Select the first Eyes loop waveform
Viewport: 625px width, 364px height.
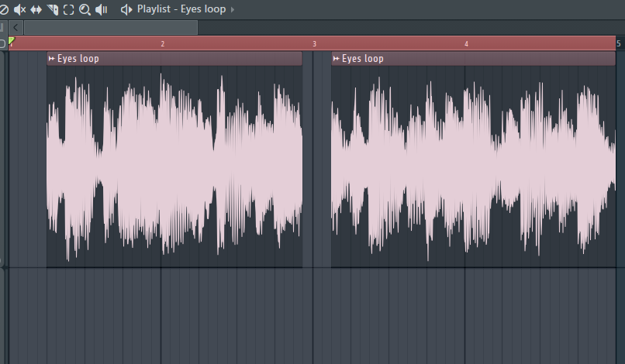[x=174, y=167]
